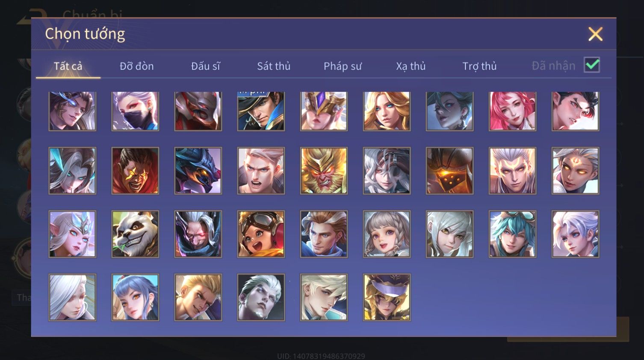Open the Trợ thủ tab

click(x=479, y=66)
